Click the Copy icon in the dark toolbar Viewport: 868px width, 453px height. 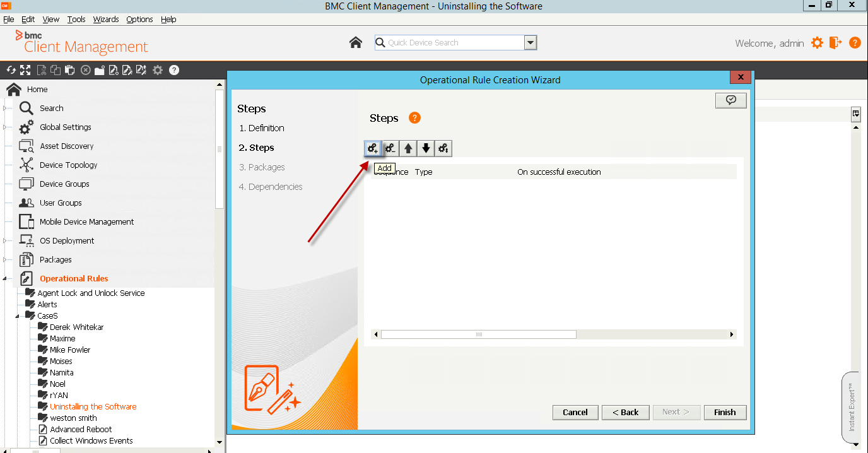tap(56, 70)
